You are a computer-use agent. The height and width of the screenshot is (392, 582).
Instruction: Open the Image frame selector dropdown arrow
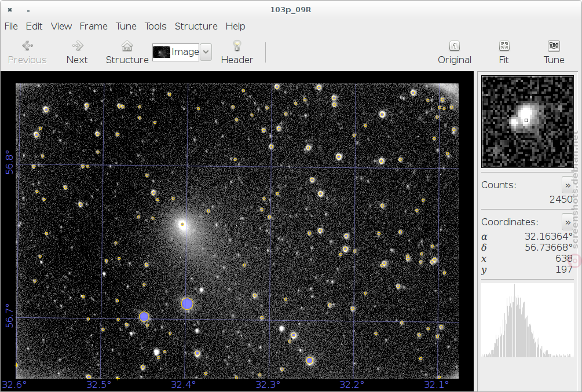coord(206,52)
